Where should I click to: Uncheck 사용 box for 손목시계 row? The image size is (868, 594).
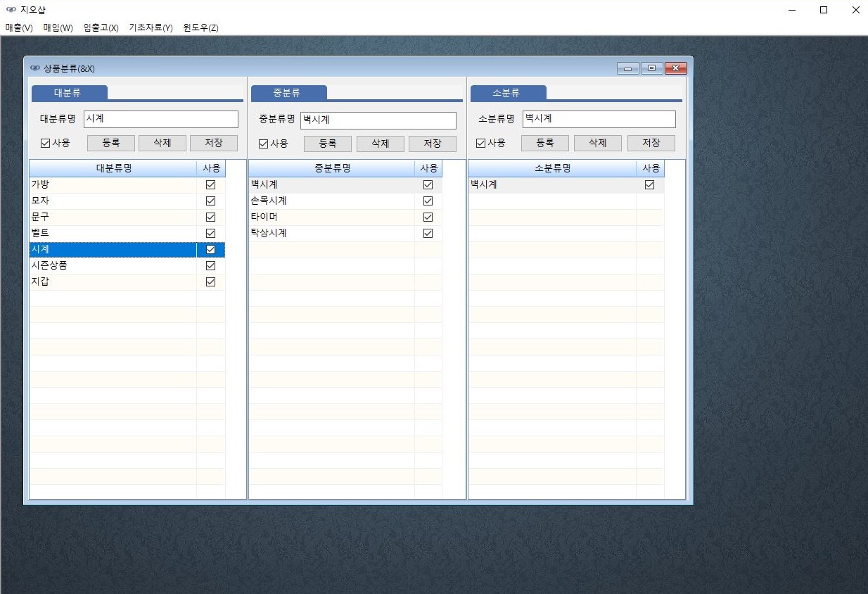[428, 201]
